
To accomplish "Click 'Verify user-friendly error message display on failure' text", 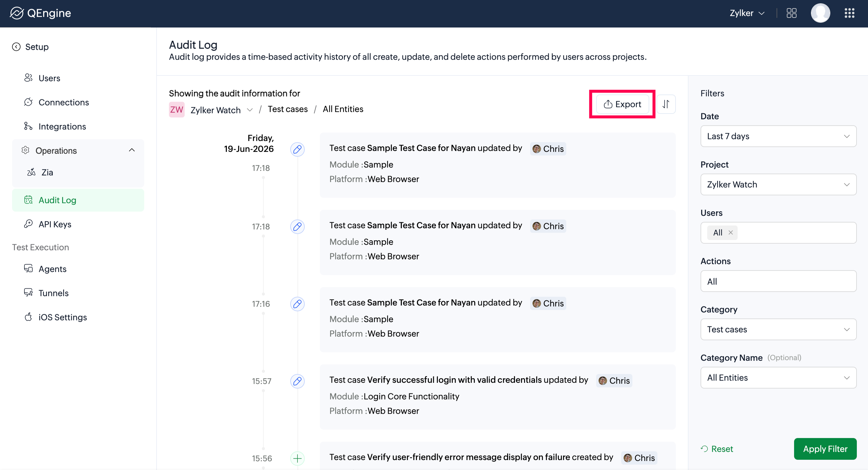I will [x=468, y=457].
